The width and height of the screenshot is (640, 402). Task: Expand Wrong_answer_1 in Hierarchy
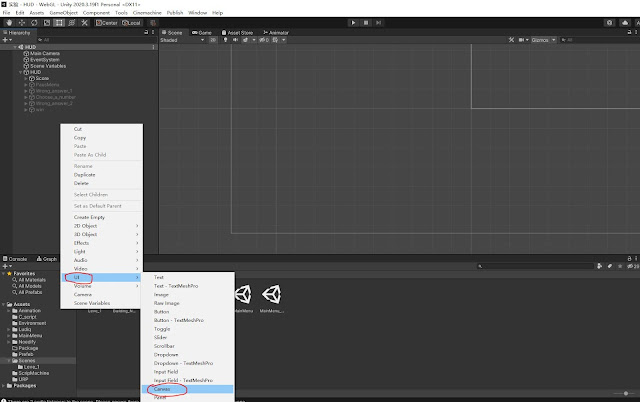(26, 91)
